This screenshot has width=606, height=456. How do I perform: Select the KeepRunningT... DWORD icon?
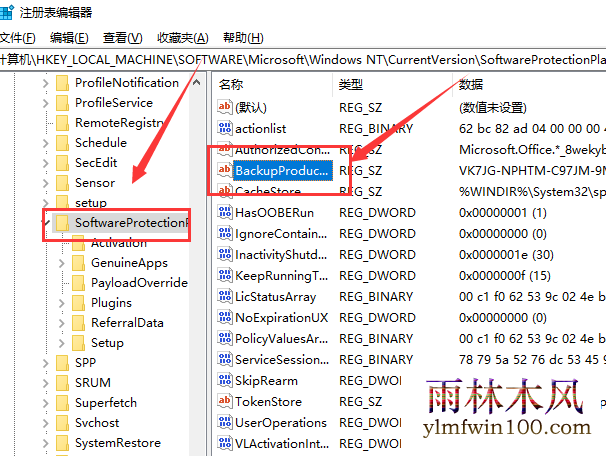tap(225, 275)
